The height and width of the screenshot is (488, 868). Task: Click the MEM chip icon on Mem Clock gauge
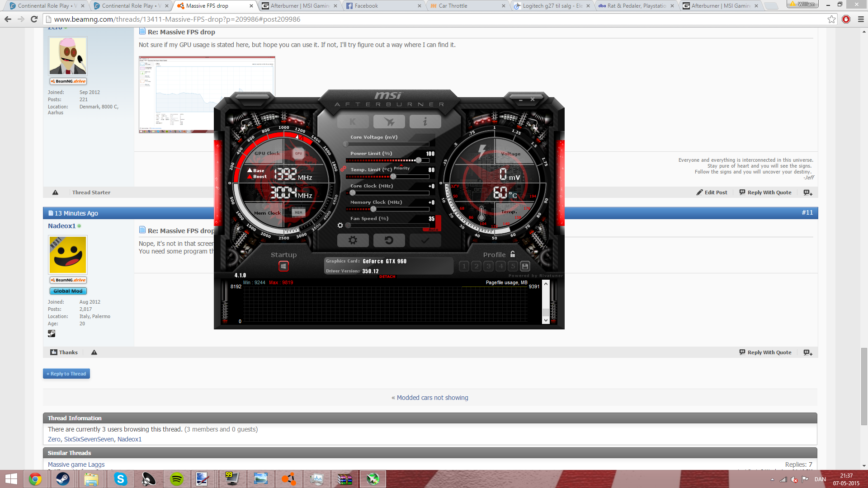coord(298,212)
